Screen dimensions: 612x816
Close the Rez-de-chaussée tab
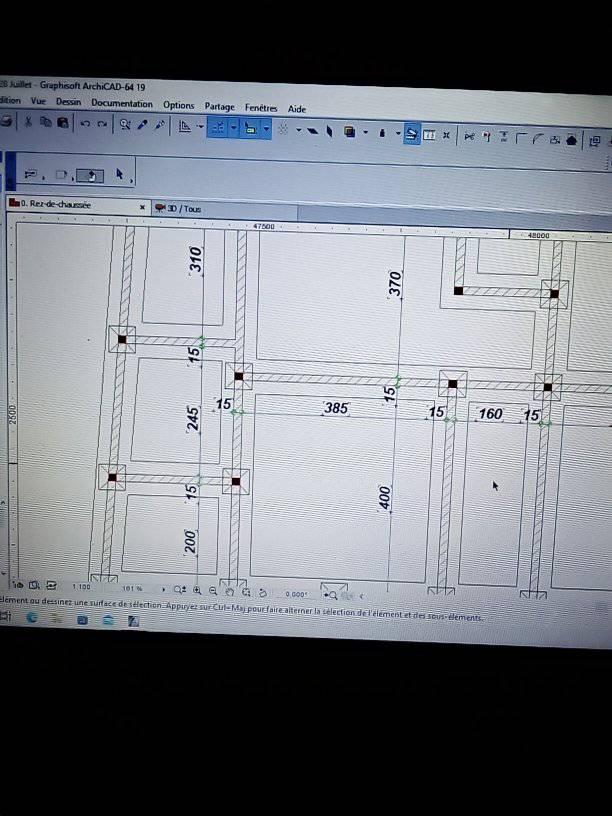[143, 207]
